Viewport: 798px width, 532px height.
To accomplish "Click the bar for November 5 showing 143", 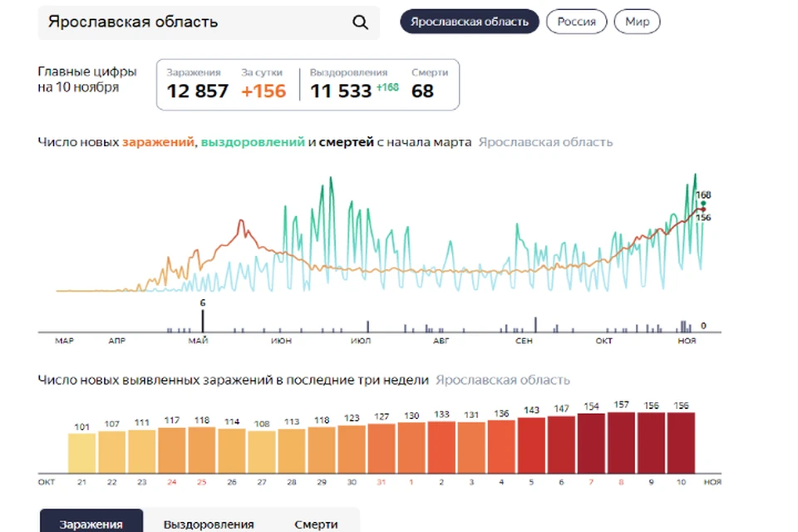I will [531, 446].
